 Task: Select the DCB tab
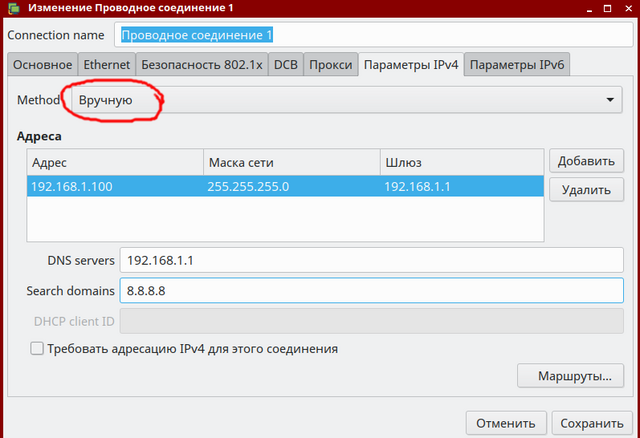285,65
